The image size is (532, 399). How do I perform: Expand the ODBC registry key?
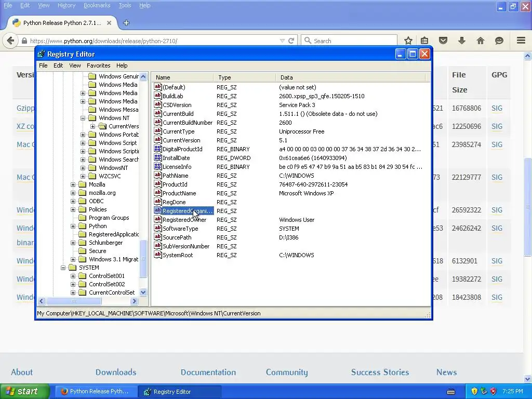[x=73, y=201]
